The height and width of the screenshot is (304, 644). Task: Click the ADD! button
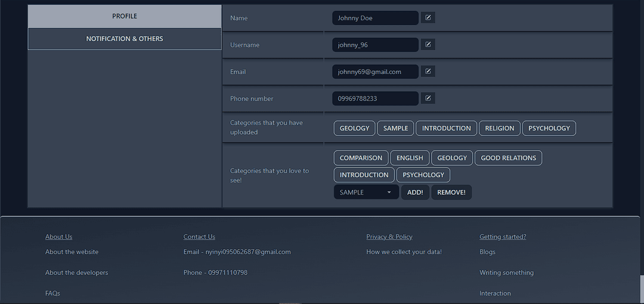tap(415, 193)
